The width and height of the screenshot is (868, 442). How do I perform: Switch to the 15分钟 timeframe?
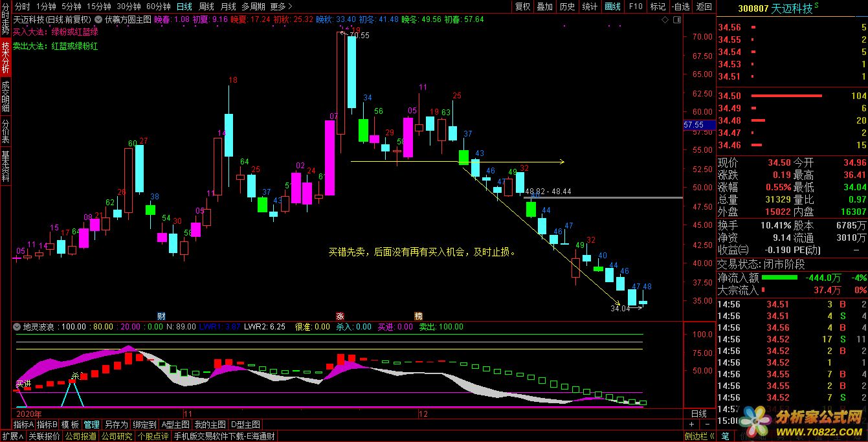click(99, 6)
